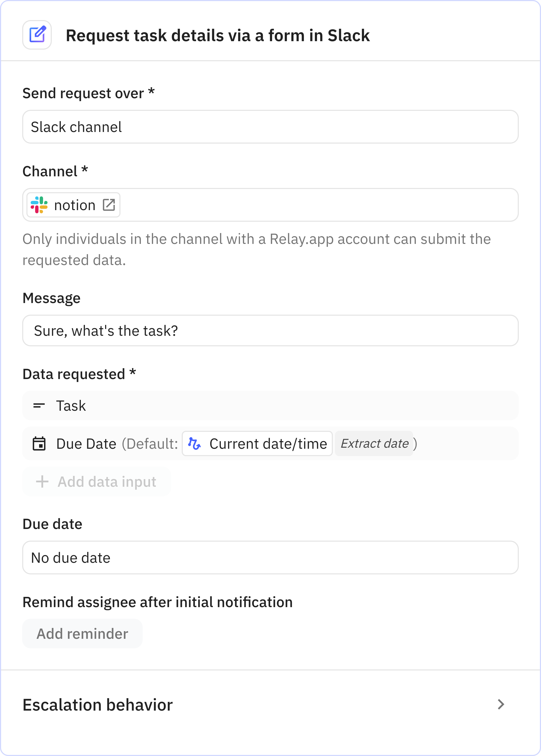The height and width of the screenshot is (756, 541).
Task: Select the Due Date data requested row
Action: click(467, 443)
